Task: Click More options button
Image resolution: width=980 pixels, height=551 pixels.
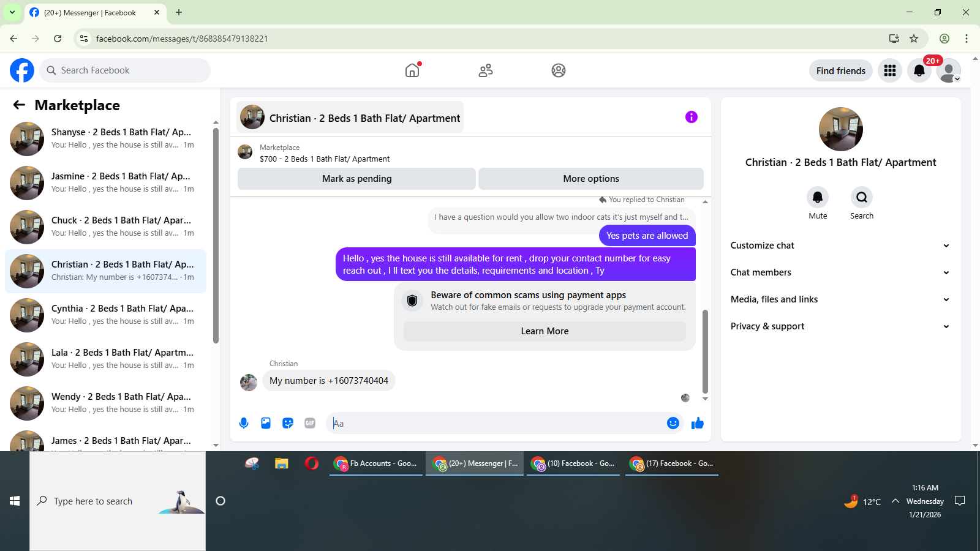Action: tap(591, 179)
